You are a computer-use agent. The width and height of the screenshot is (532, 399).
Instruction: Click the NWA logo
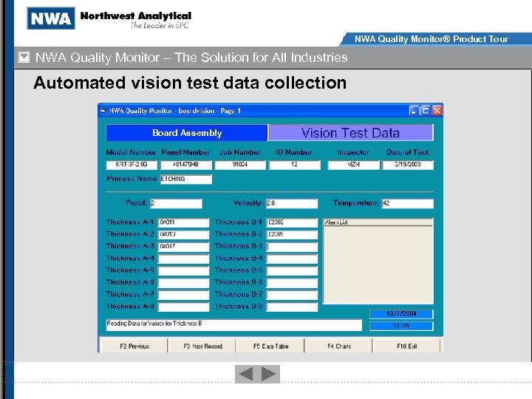(x=51, y=18)
